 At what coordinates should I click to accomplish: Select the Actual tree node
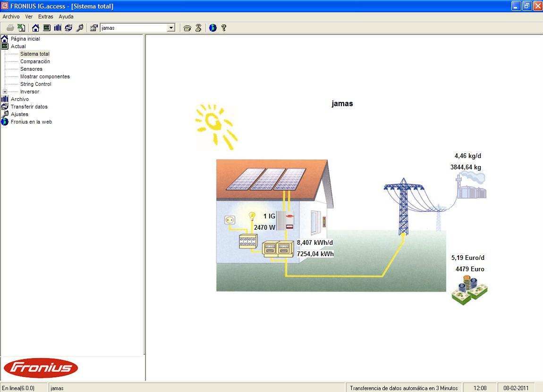point(18,46)
